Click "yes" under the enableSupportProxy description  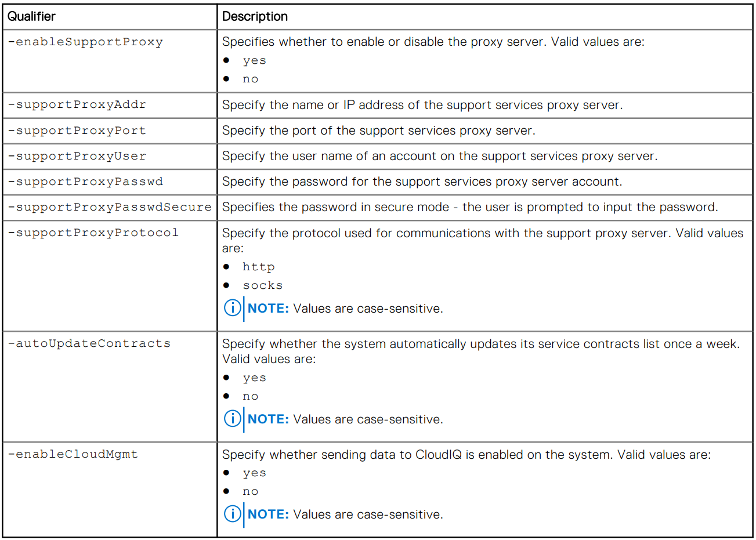tap(254, 61)
